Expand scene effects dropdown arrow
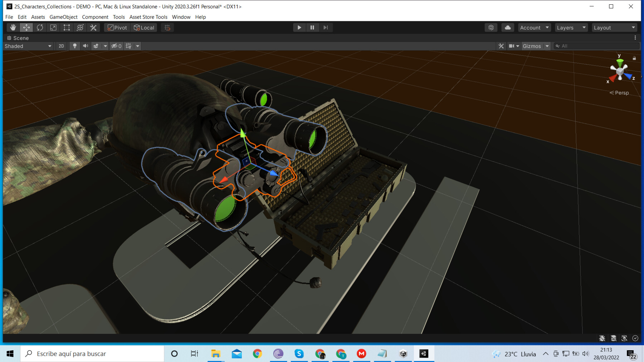 click(x=105, y=46)
